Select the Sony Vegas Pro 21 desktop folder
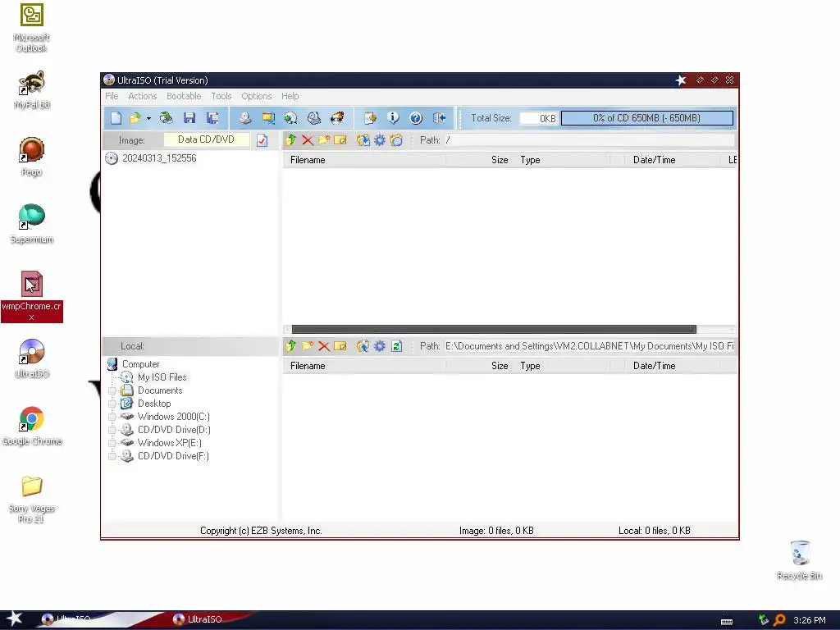Screen dimensions: 840x630 tap(32, 500)
